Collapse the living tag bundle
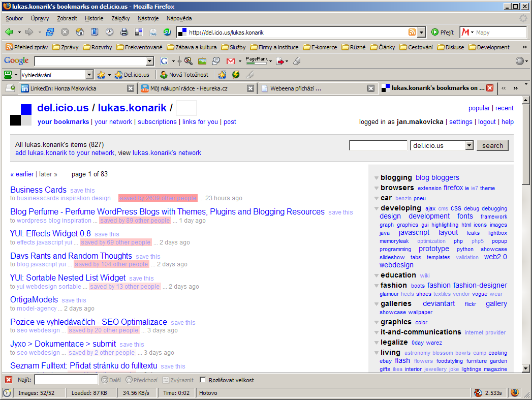The height and width of the screenshot is (400, 532). coord(377,353)
